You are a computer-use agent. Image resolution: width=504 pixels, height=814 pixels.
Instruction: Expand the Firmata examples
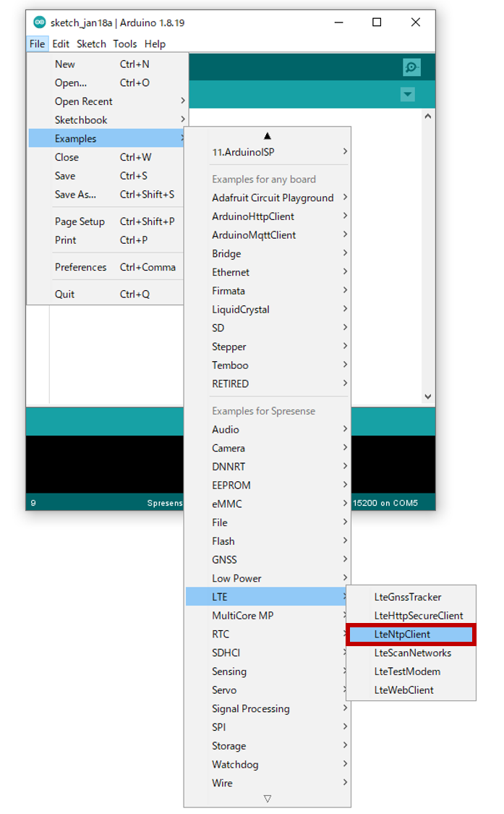tap(268, 292)
